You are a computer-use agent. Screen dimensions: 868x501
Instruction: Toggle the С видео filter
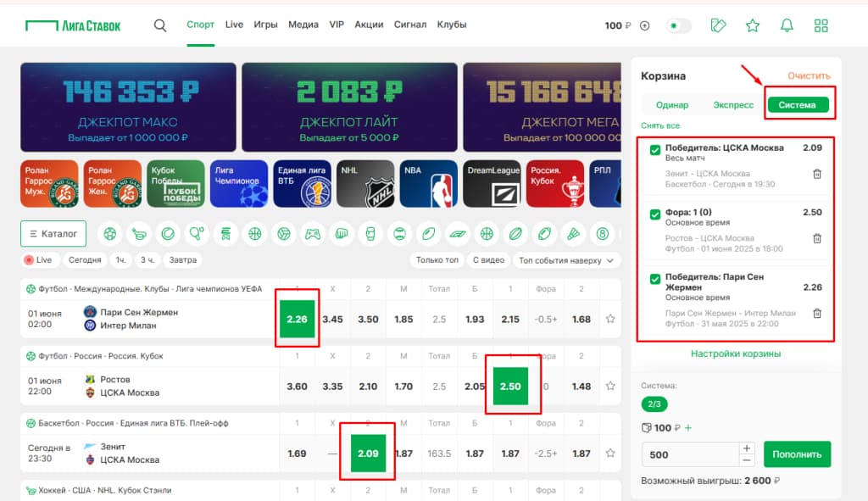[488, 259]
